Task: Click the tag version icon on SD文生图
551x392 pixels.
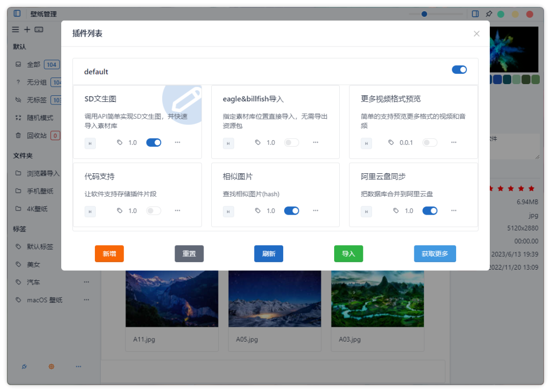Action: tap(120, 142)
